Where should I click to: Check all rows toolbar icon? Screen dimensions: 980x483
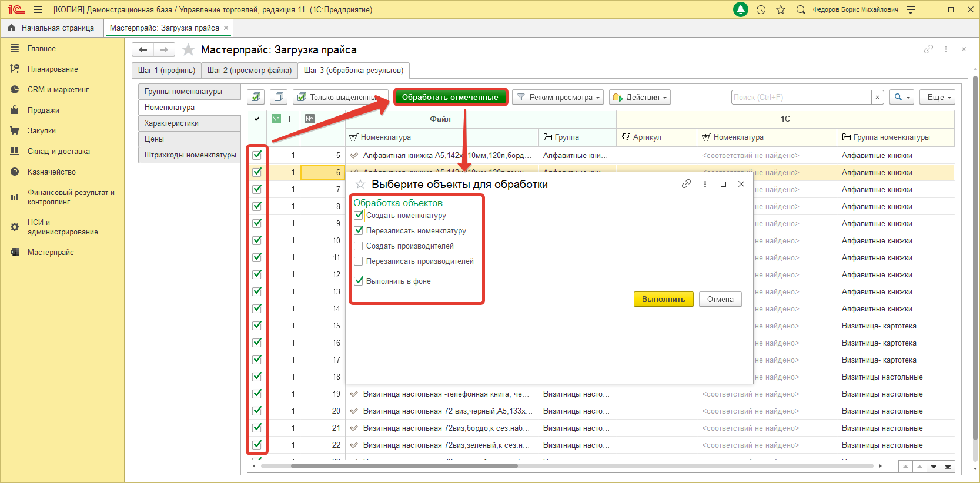(x=256, y=98)
